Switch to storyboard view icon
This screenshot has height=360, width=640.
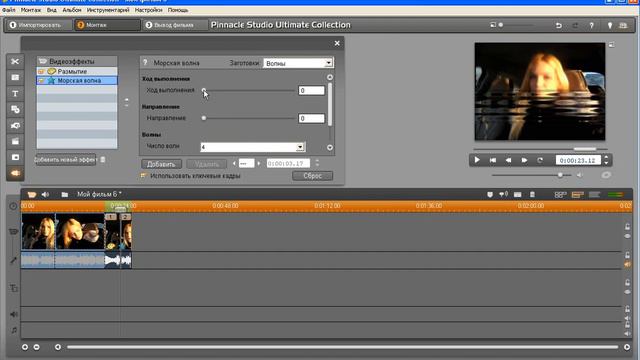click(560, 195)
